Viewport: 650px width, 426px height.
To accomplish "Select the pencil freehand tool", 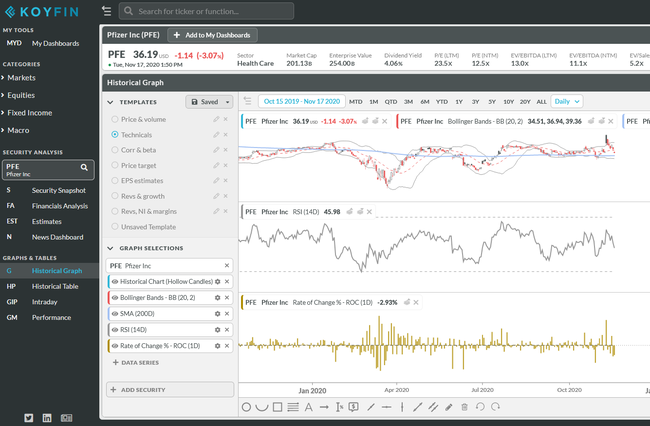I will [449, 407].
